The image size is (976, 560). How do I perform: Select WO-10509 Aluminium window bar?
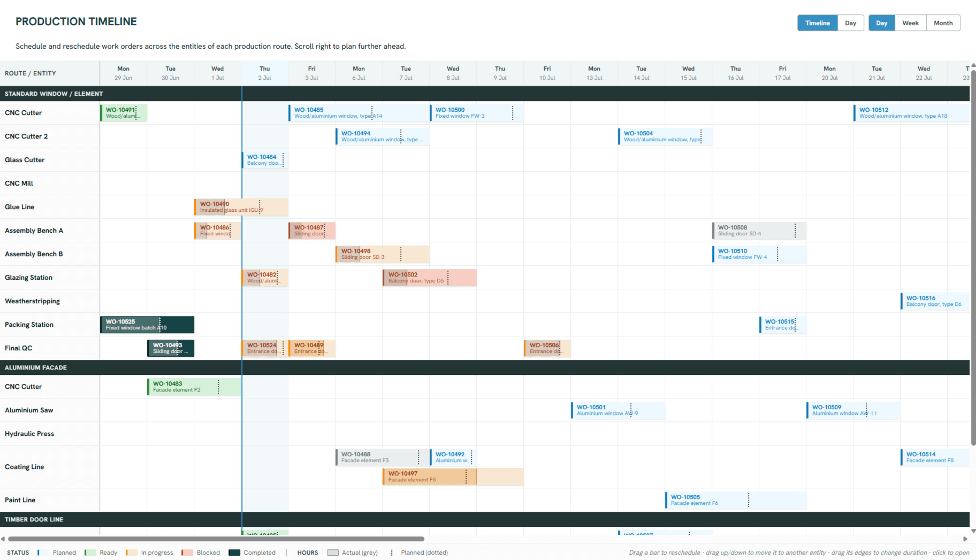tap(853, 410)
